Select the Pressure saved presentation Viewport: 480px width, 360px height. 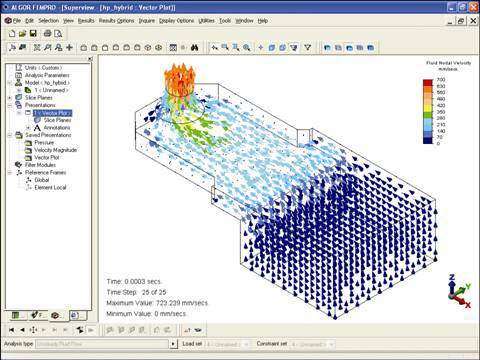tap(44, 143)
